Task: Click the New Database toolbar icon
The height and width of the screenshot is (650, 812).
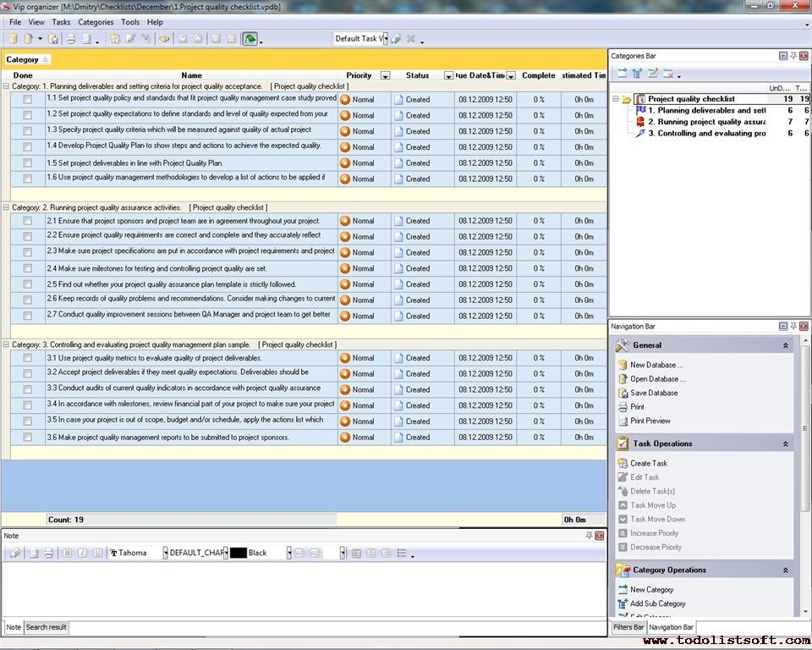Action: 13,39
